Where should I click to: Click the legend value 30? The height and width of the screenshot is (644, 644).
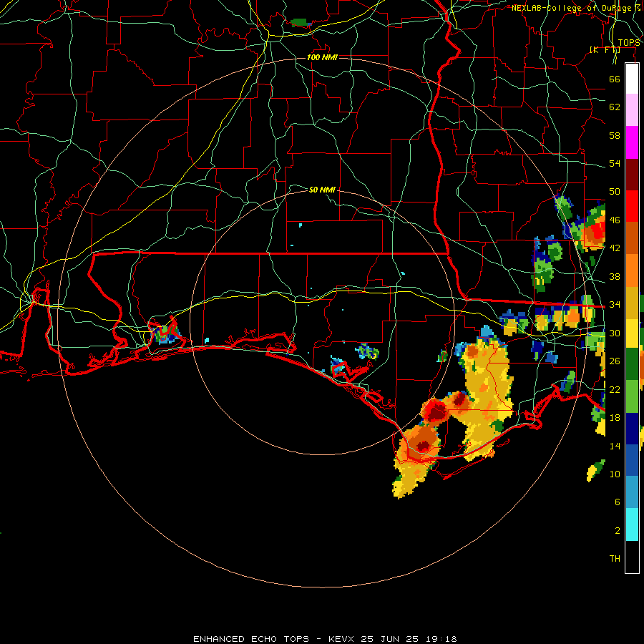click(615, 333)
